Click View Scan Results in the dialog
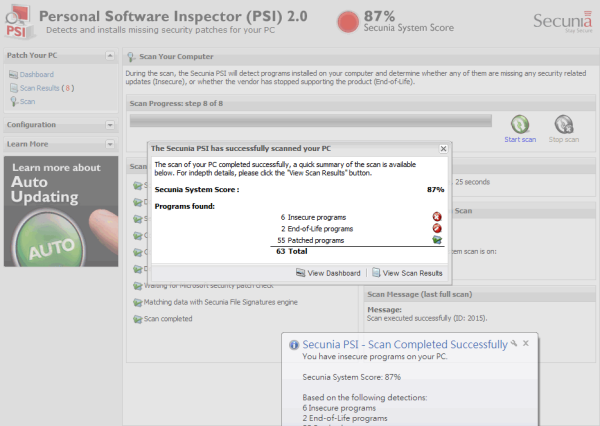 (x=408, y=273)
